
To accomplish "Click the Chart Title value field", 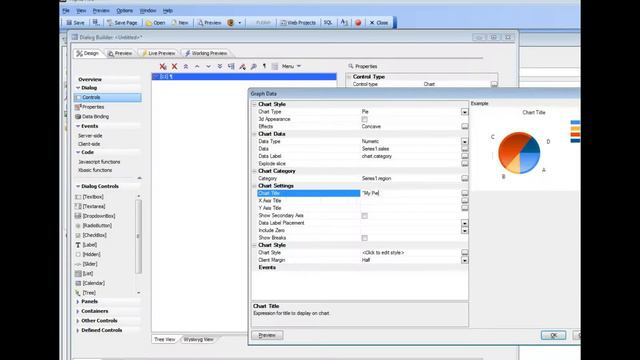I will 410,193.
